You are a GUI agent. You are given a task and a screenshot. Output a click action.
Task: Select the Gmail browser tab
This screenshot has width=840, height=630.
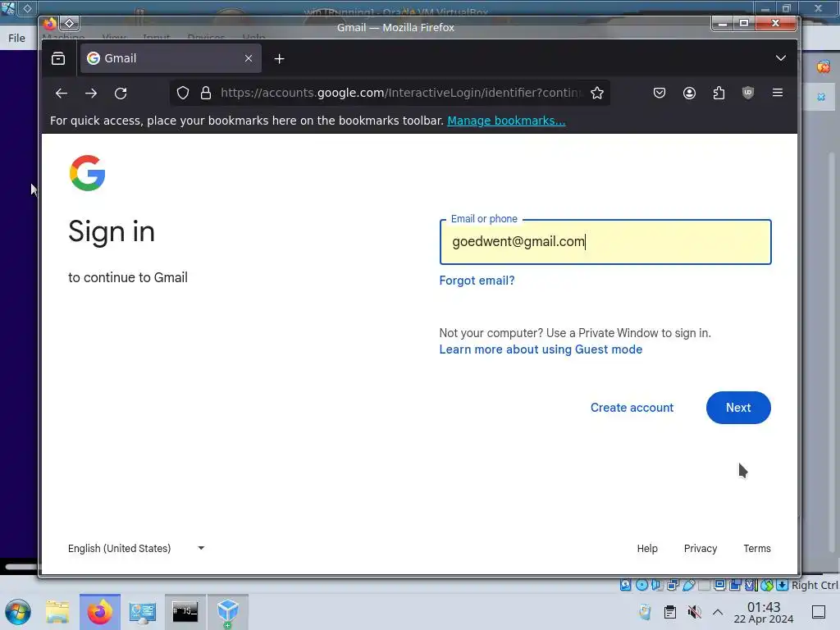(171, 58)
